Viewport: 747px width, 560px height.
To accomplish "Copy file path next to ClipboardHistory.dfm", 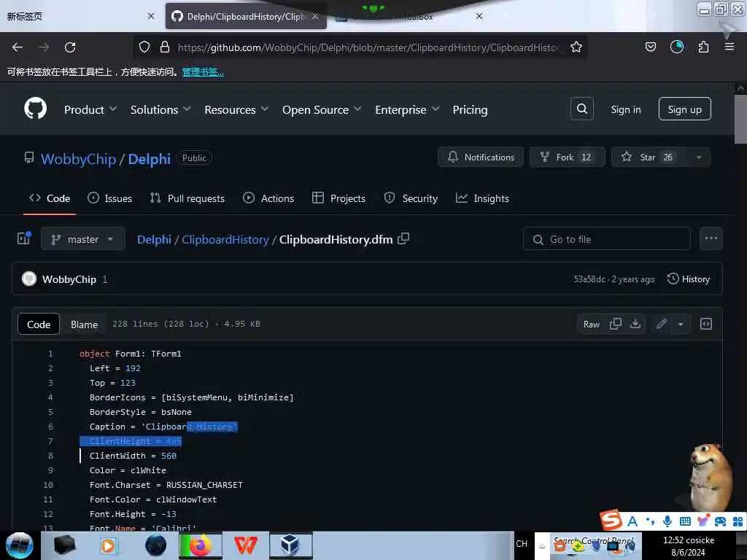I will coord(403,238).
